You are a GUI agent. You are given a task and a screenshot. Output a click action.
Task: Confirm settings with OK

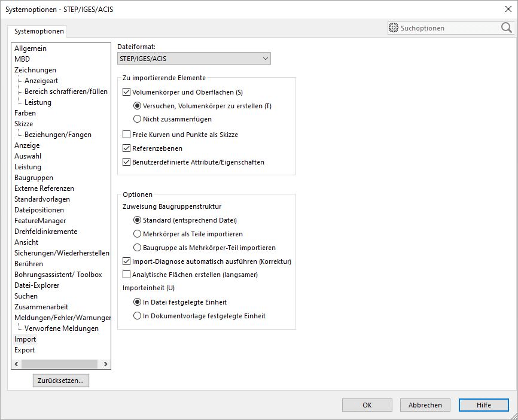367,404
